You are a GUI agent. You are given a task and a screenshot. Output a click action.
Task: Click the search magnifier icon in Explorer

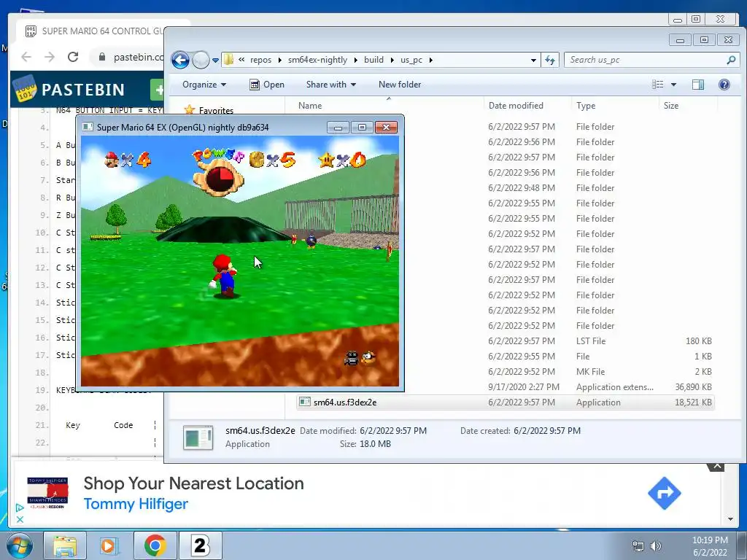[731, 60]
